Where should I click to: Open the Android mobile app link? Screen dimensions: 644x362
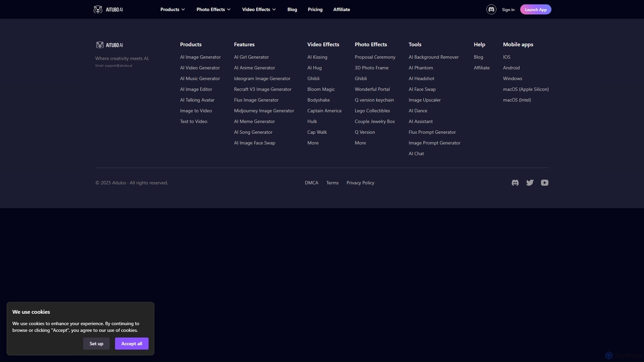tap(511, 68)
